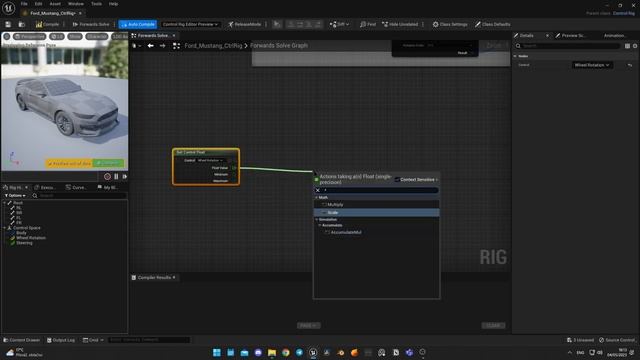Open the Wheel Rotation dropdown in Details
This screenshot has width=640, height=360.
click(592, 65)
